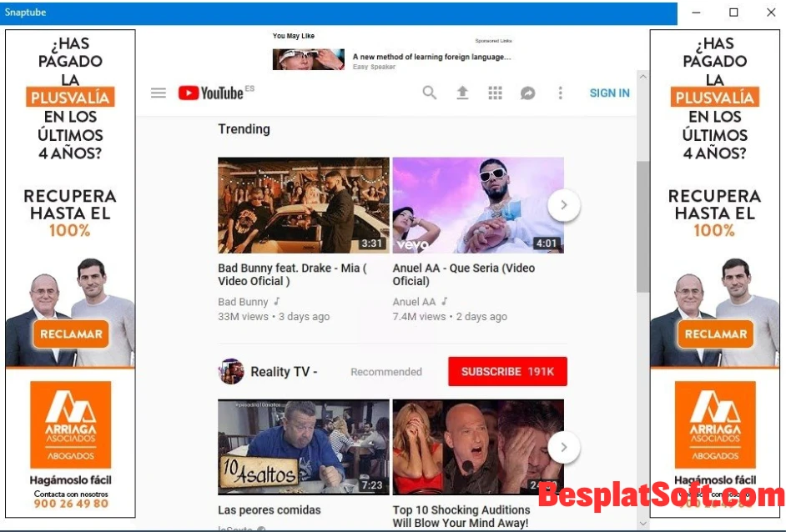Open the YouTube navigation hamburger menu
This screenshot has height=532, width=786.
click(x=158, y=93)
